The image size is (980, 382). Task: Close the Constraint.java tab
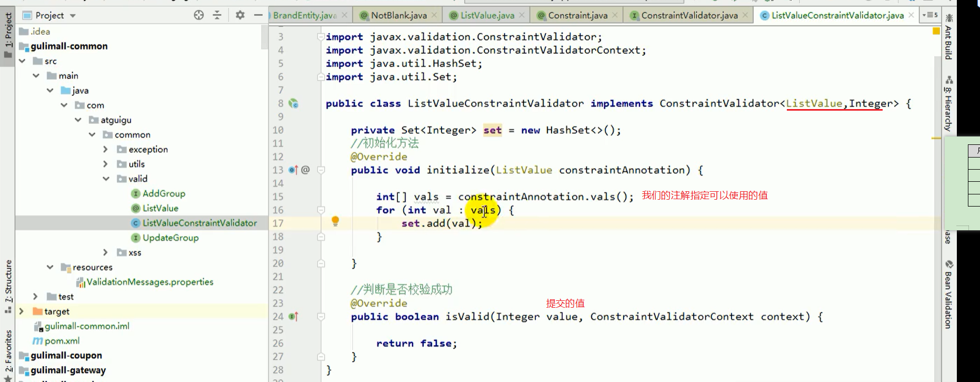[614, 15]
